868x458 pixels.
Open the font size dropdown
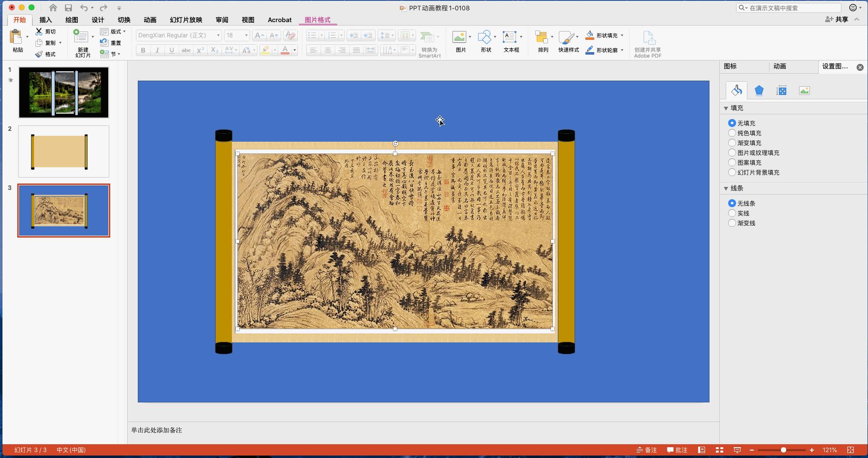point(246,35)
